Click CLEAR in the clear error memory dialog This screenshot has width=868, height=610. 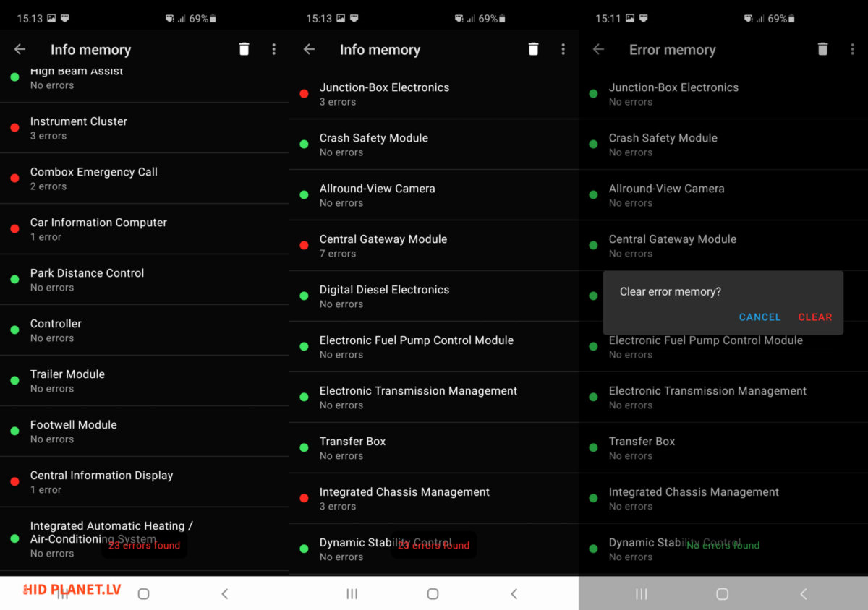tap(814, 317)
